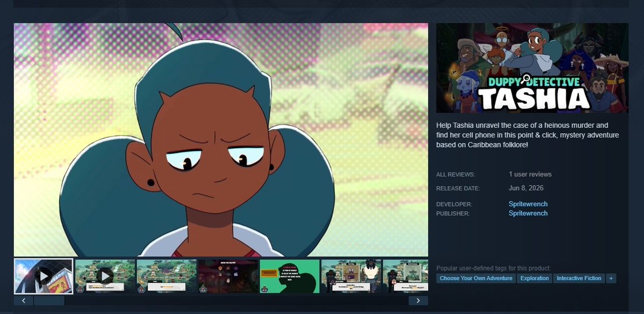Open the sixth screenshot thumbnail with tall character
The image size is (644, 314).
(x=352, y=276)
